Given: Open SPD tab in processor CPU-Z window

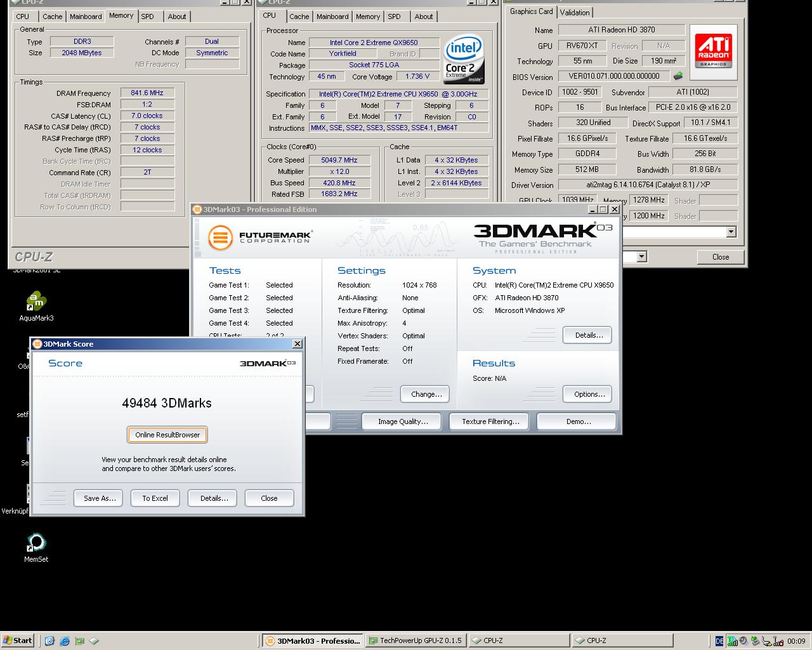Looking at the screenshot, I should point(394,17).
